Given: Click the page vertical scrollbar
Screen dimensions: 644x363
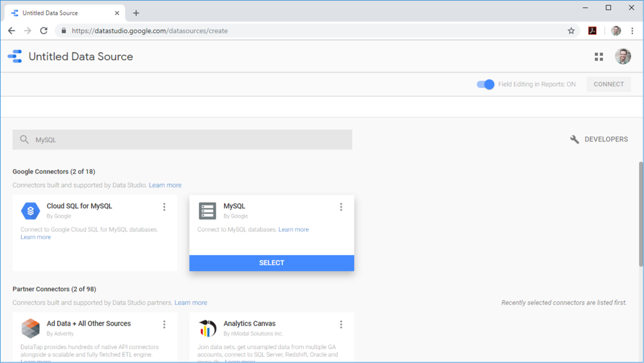Looking at the screenshot, I should [641, 213].
